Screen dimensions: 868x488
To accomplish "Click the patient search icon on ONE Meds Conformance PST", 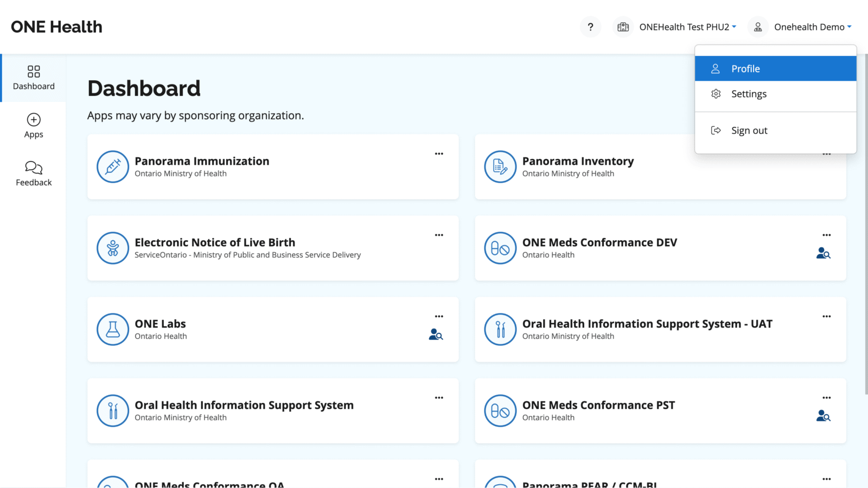I will pos(824,416).
